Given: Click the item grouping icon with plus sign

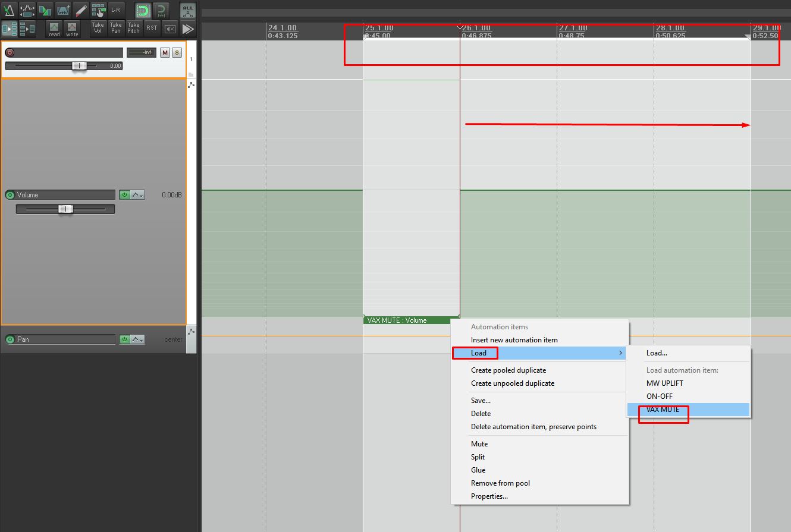Looking at the screenshot, I should tap(63, 10).
